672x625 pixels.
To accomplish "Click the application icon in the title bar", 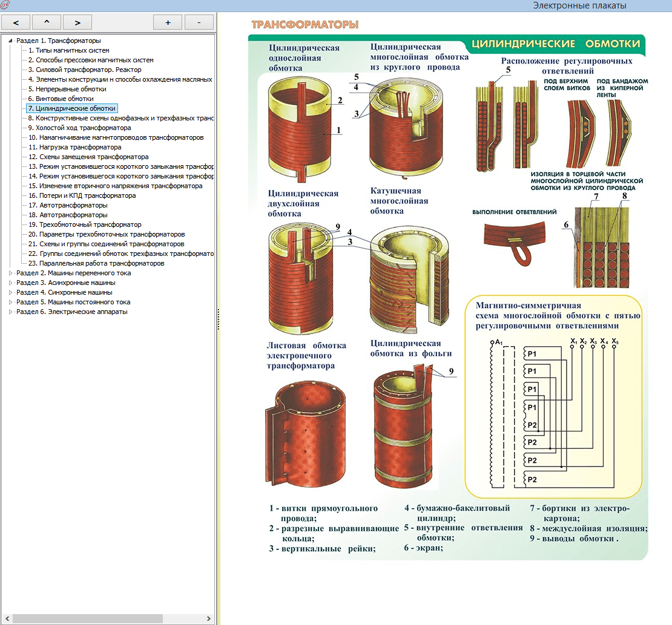I will pyautogui.click(x=5, y=5).
